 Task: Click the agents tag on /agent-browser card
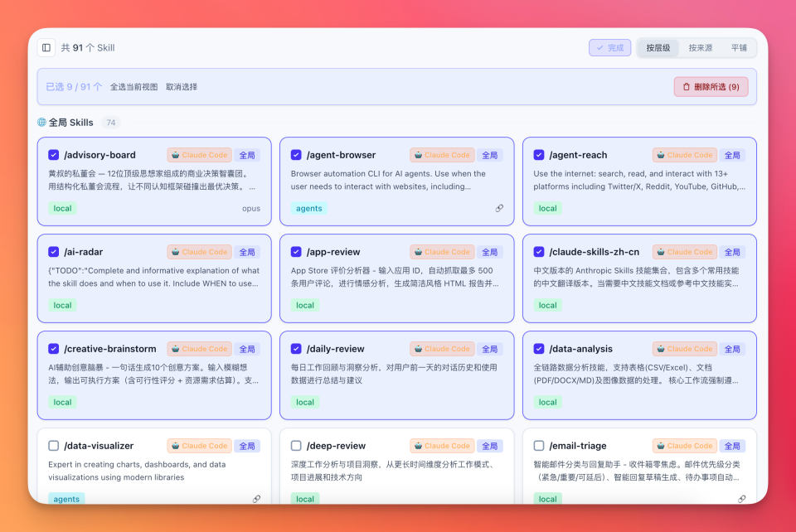(308, 208)
